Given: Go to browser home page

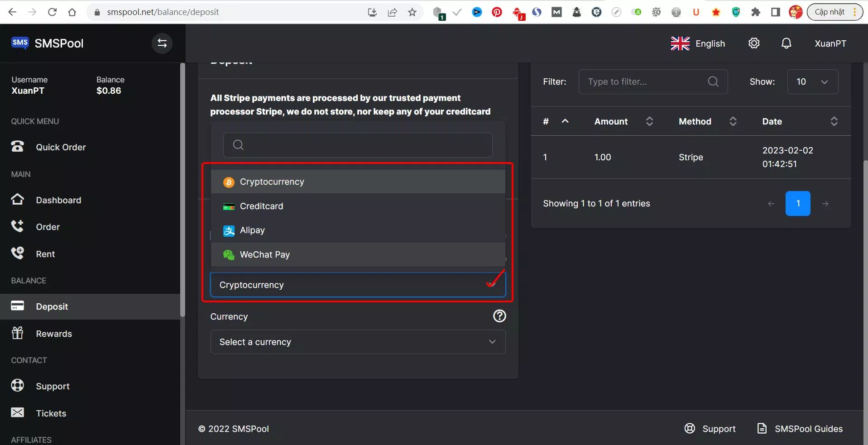Looking at the screenshot, I should tap(72, 12).
